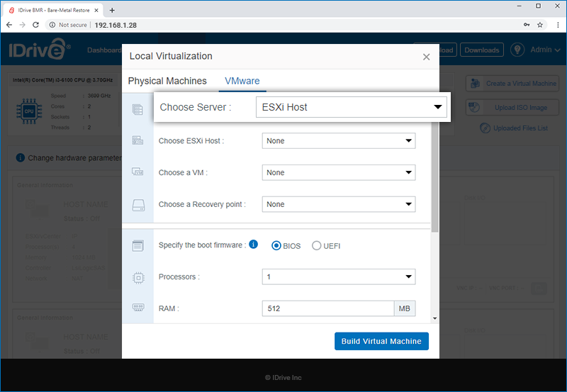Open the Processors dropdown
Image resolution: width=567 pixels, height=392 pixels.
339,276
